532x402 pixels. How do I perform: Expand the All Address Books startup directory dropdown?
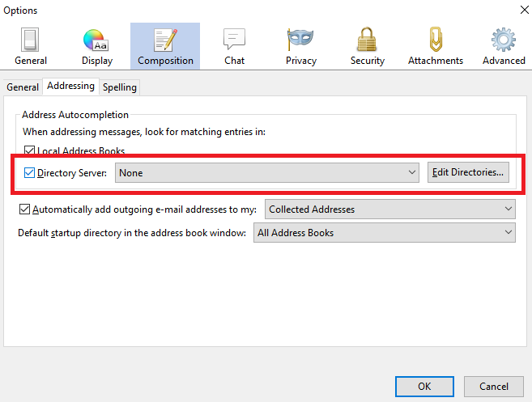coord(384,233)
